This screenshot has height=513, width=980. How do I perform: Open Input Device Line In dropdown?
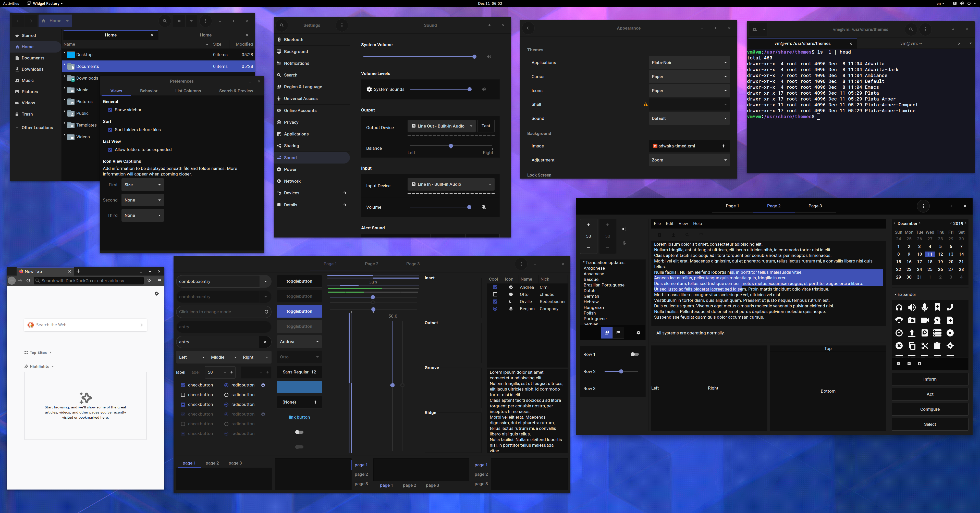pyautogui.click(x=451, y=184)
